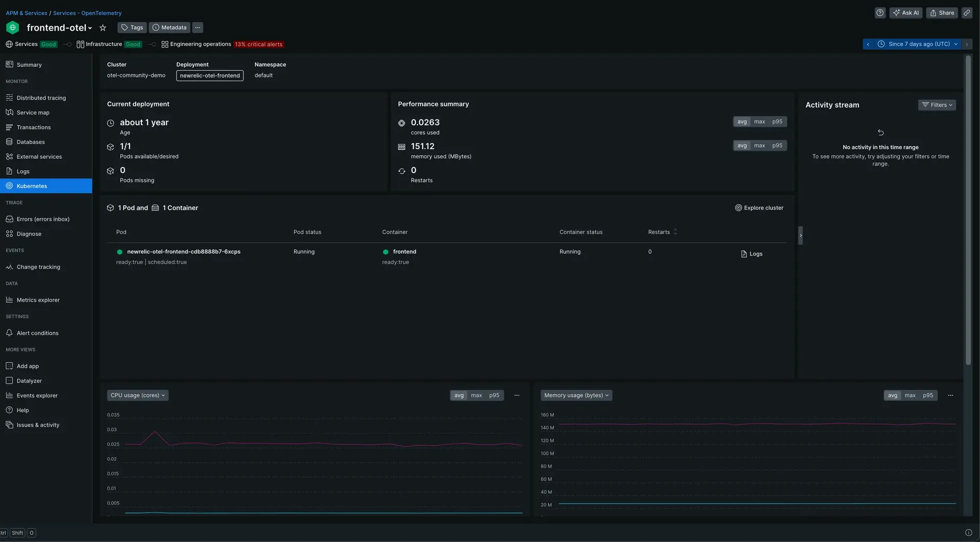Open Events explorer in the sidebar
The width and height of the screenshot is (980, 542).
tap(46, 395)
